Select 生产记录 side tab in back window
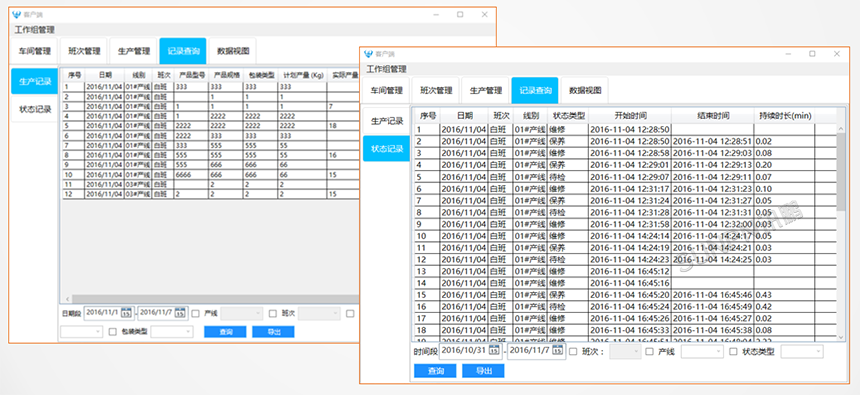Image resolution: width=860 pixels, height=395 pixels. (35, 82)
